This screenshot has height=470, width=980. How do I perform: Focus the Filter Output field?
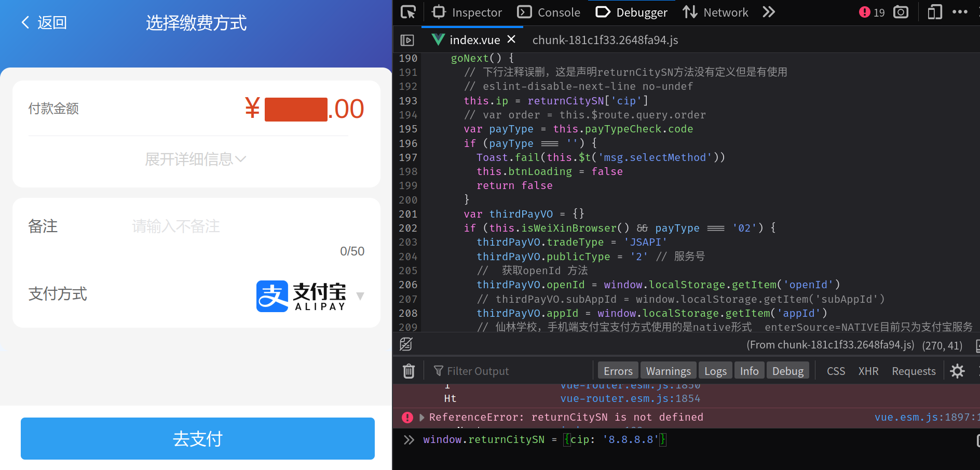[513, 371]
